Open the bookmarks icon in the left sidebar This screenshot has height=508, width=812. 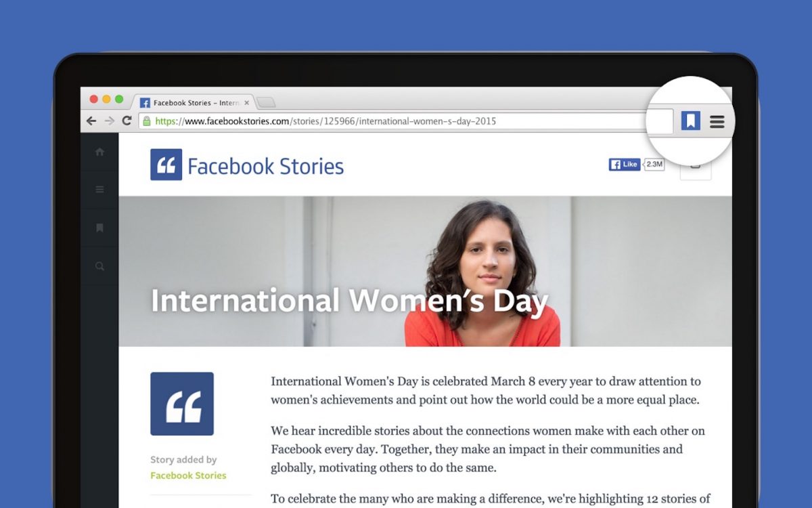[x=99, y=228]
